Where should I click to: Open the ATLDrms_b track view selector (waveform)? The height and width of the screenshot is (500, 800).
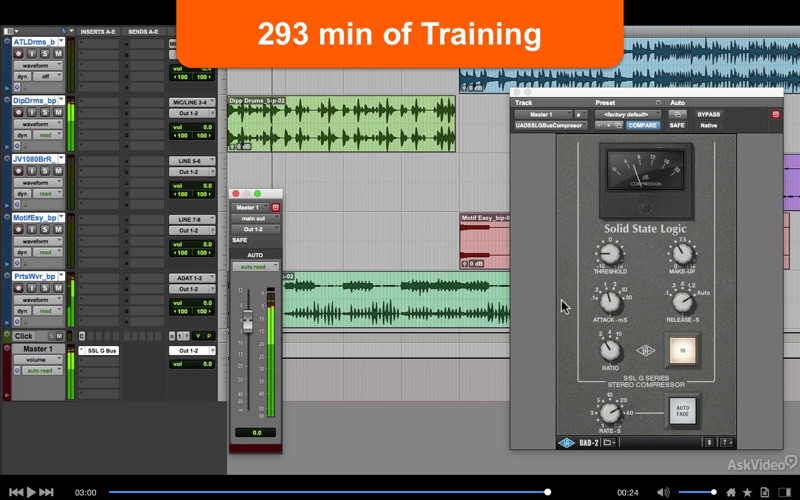point(38,65)
